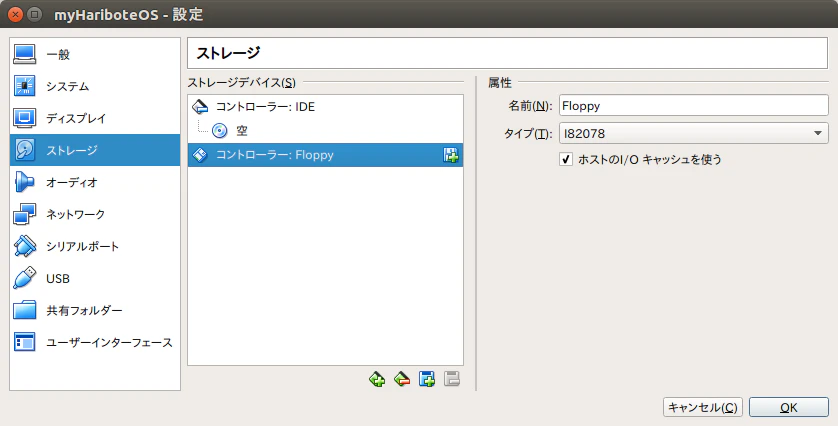838x426 pixels.
Task: Click the speaker icon beside オーディオ
Action: coord(25,182)
